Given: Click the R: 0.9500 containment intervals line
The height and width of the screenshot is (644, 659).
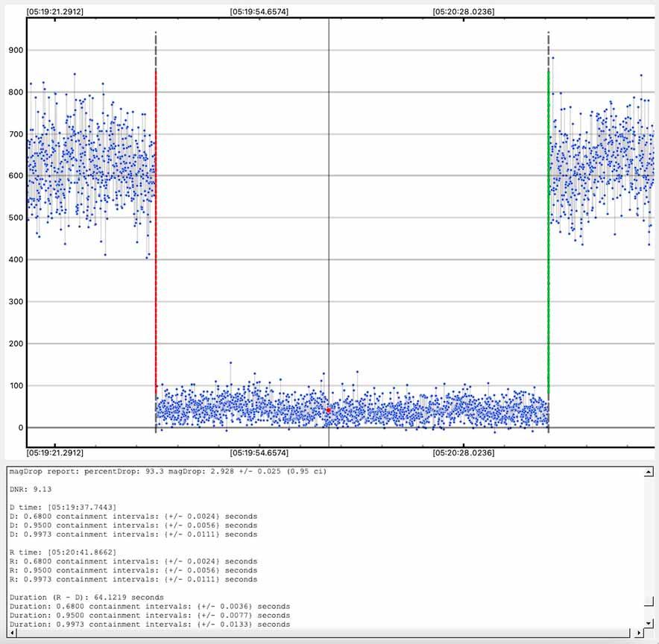Looking at the screenshot, I should tap(133, 570).
